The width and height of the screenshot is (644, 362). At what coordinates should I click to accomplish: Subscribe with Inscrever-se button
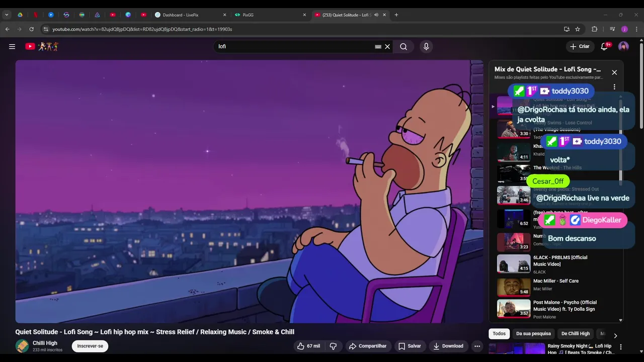pyautogui.click(x=90, y=346)
